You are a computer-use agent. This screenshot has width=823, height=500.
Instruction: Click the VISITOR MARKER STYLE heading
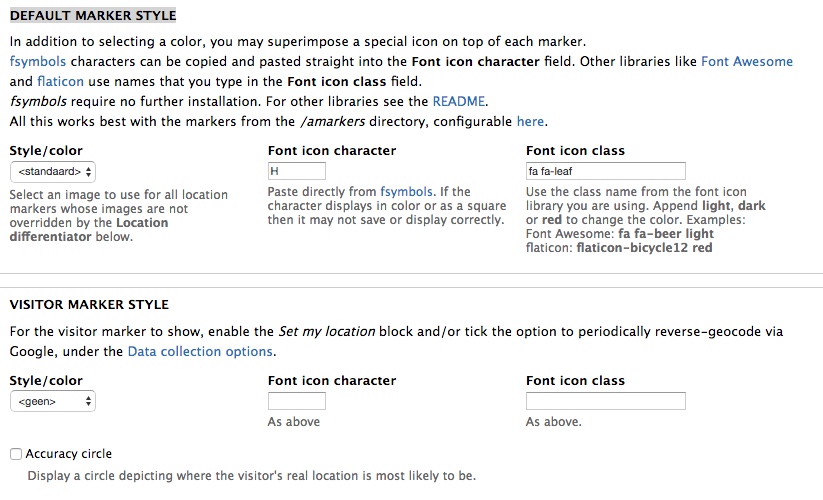(89, 304)
